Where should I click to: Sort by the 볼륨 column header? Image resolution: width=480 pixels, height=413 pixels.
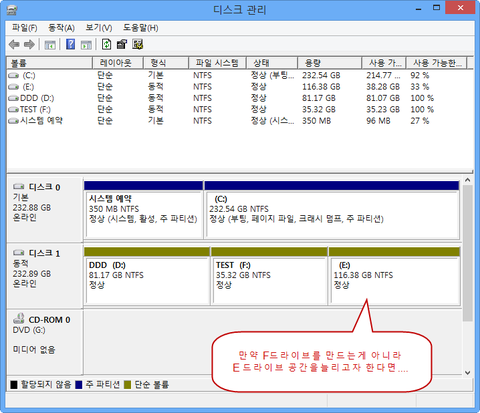pyautogui.click(x=49, y=63)
